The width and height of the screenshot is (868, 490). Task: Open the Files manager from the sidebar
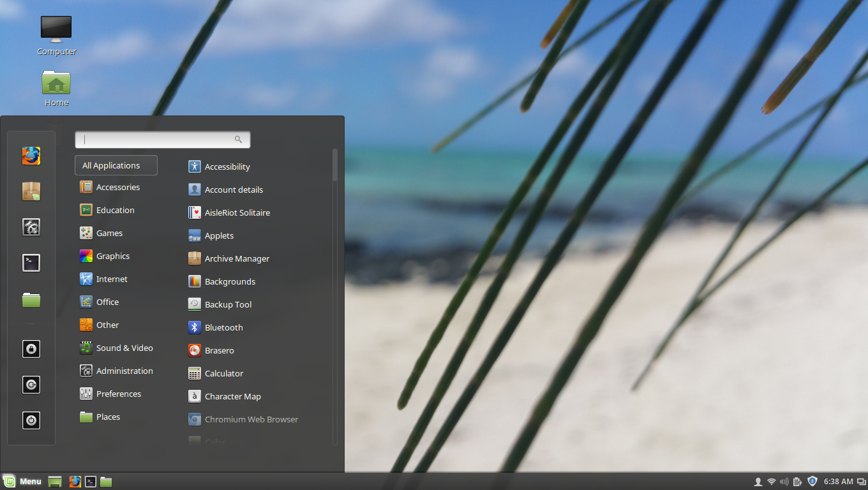(x=31, y=298)
